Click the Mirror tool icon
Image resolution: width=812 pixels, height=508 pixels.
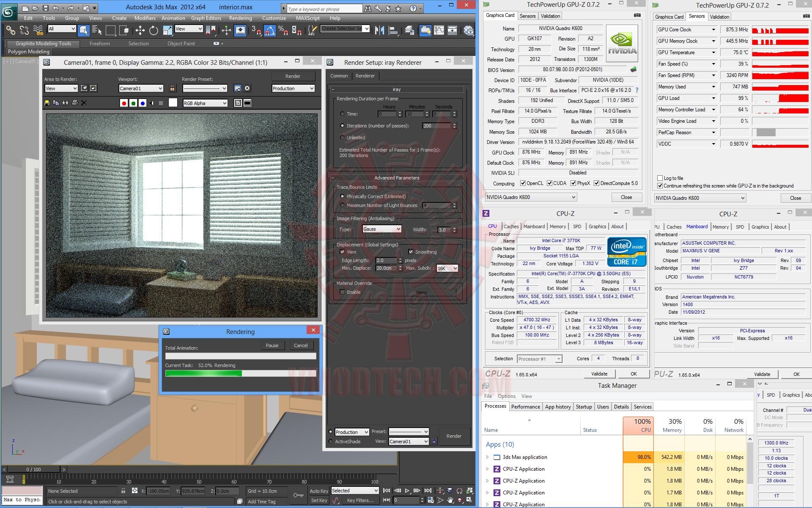tap(379, 30)
